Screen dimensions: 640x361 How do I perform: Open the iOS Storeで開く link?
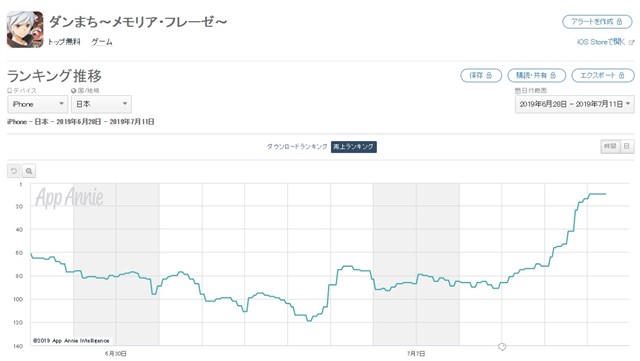coord(601,42)
